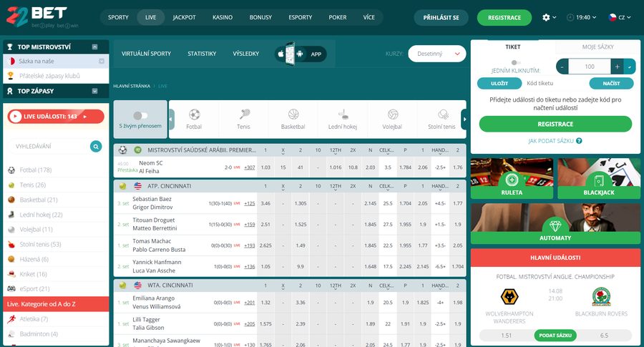The height and width of the screenshot is (347, 644).
Task: Open the settings gear icon
Action: point(546,17)
